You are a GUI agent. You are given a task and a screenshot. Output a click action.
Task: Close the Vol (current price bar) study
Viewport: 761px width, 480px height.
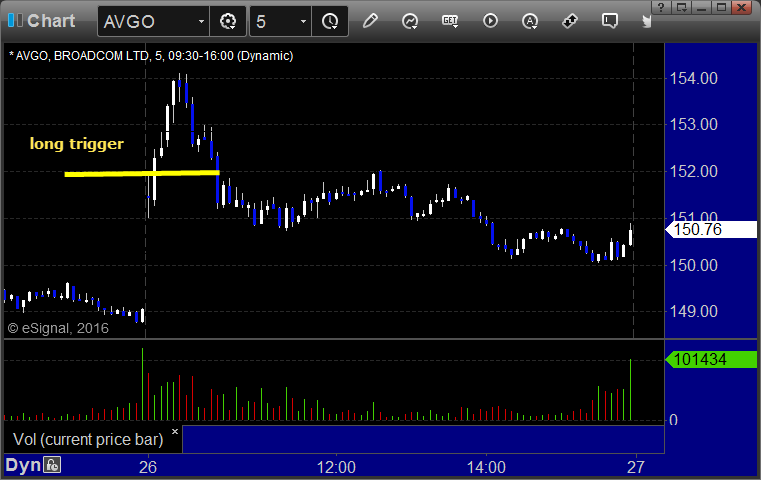(175, 431)
